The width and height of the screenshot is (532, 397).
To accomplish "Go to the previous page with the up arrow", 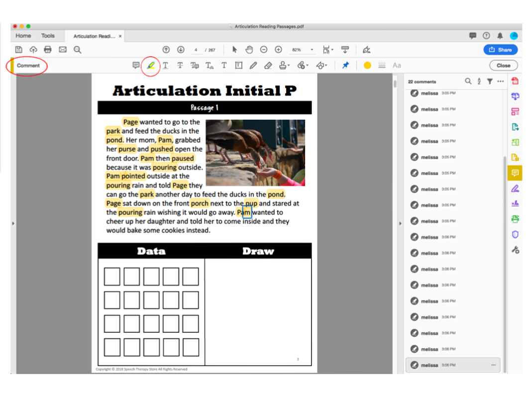I will pyautogui.click(x=166, y=50).
